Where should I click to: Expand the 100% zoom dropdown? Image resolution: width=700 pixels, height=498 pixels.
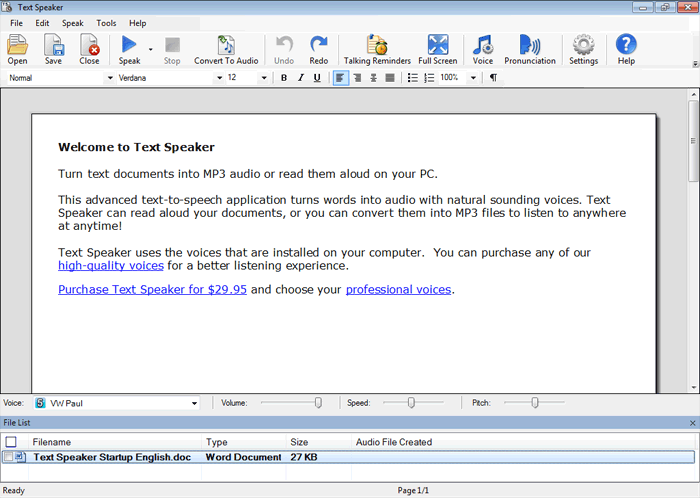pos(473,78)
